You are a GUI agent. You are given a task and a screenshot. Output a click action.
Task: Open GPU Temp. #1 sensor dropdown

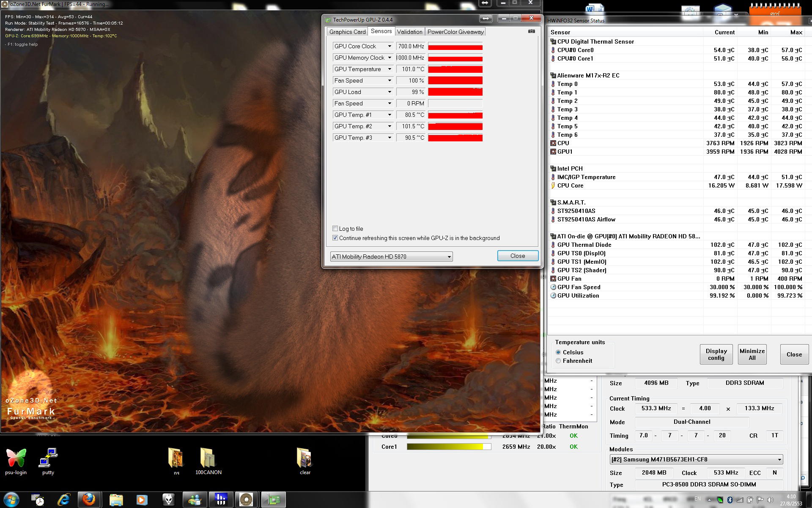390,115
